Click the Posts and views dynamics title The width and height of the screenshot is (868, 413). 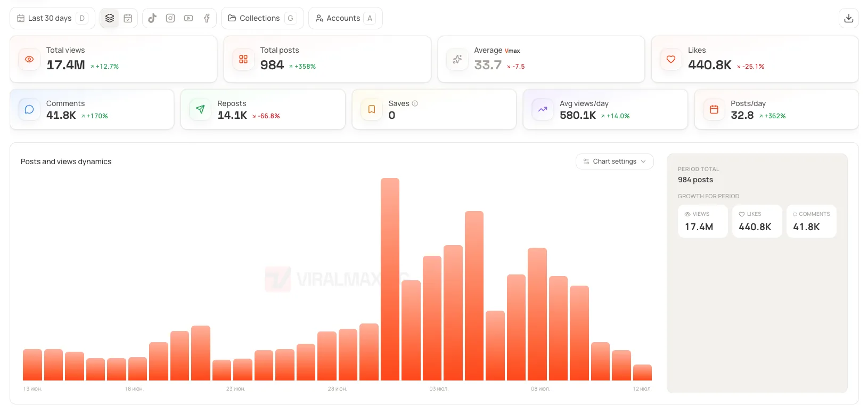point(66,161)
